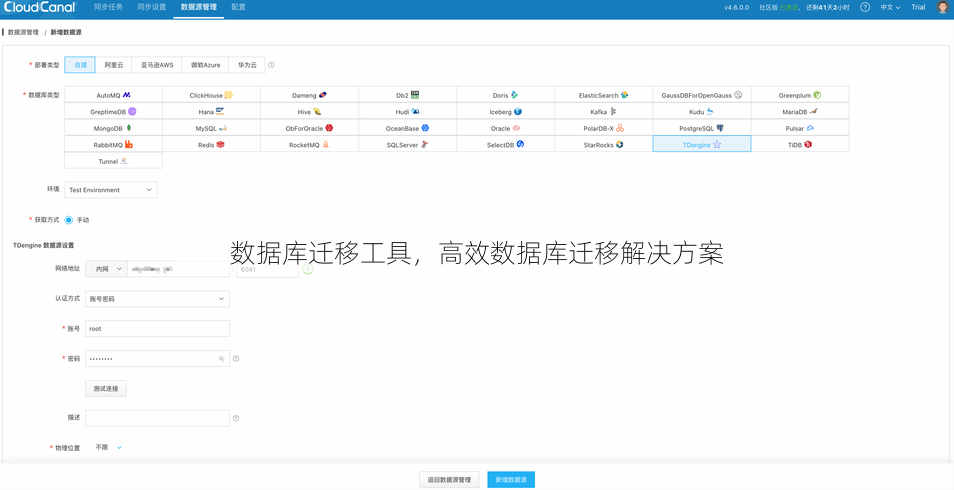Choose 微软Azure deployment type
This screenshot has width=954, height=490.
click(x=205, y=65)
